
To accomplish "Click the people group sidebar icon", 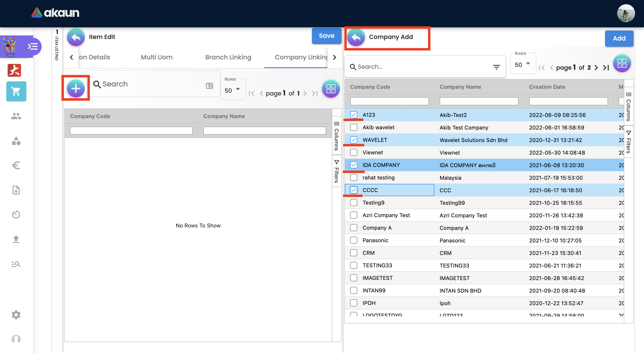I will (16, 116).
